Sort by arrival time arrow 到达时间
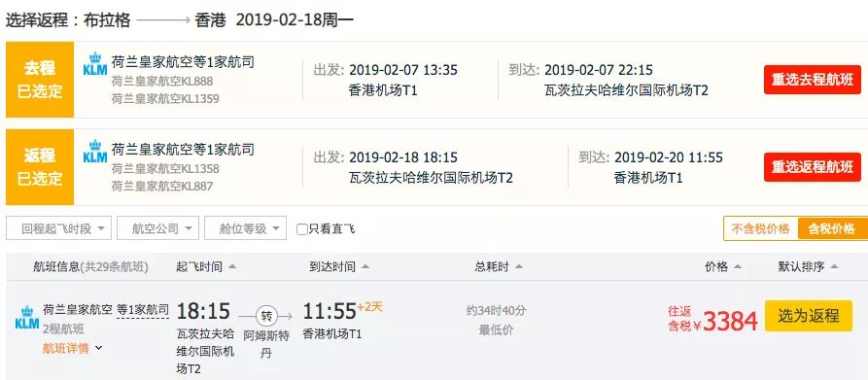The width and height of the screenshot is (868, 380). 365,267
